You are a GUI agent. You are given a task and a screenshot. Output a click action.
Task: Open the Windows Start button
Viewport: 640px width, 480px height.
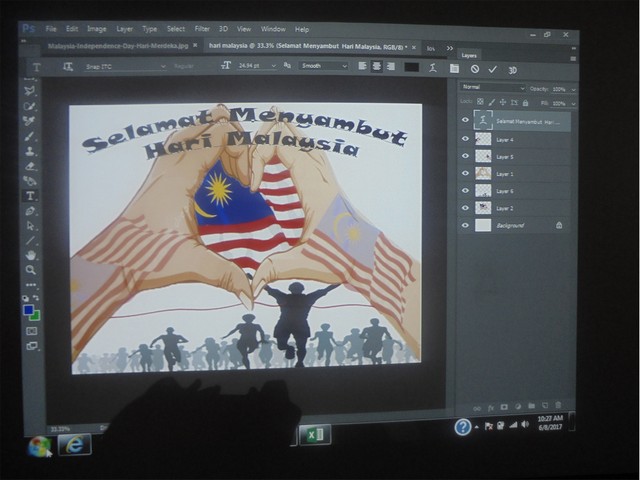click(40, 446)
